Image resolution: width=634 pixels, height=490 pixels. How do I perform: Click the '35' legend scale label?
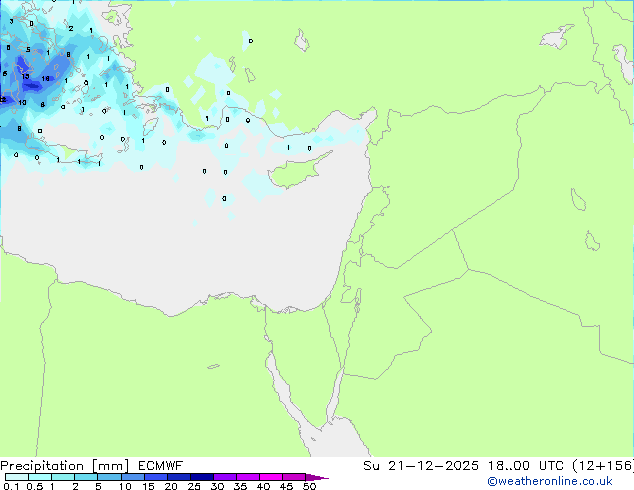click(240, 486)
